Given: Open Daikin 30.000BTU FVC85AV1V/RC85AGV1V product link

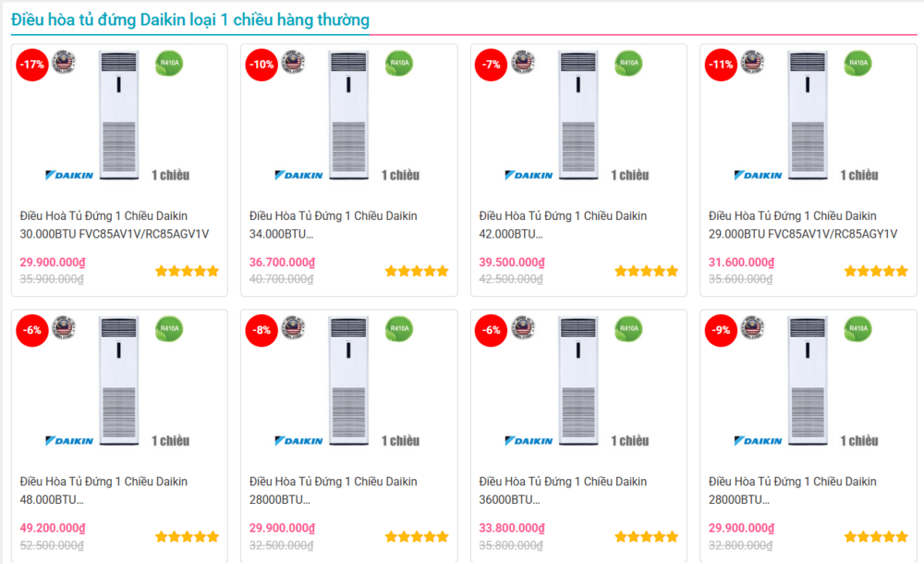Looking at the screenshot, I should pyautogui.click(x=115, y=225).
